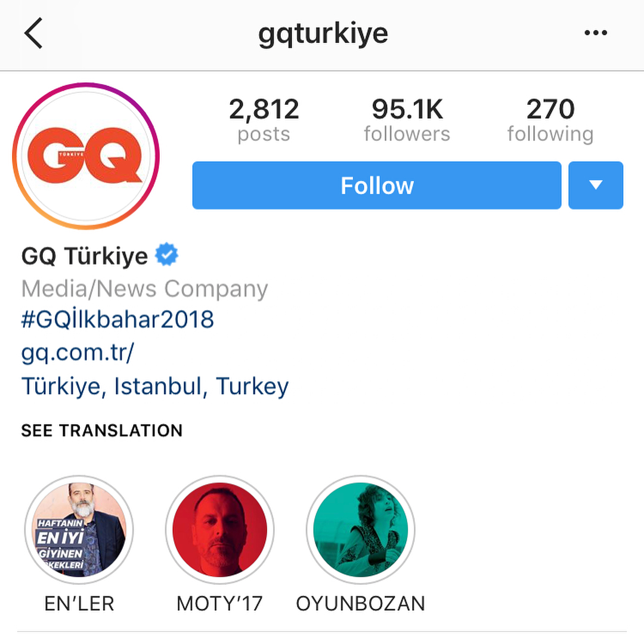View the 2,812 posts count

(x=264, y=120)
